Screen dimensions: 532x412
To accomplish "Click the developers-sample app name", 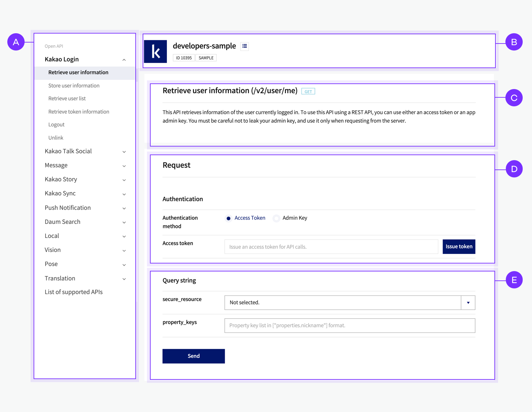I will 204,46.
